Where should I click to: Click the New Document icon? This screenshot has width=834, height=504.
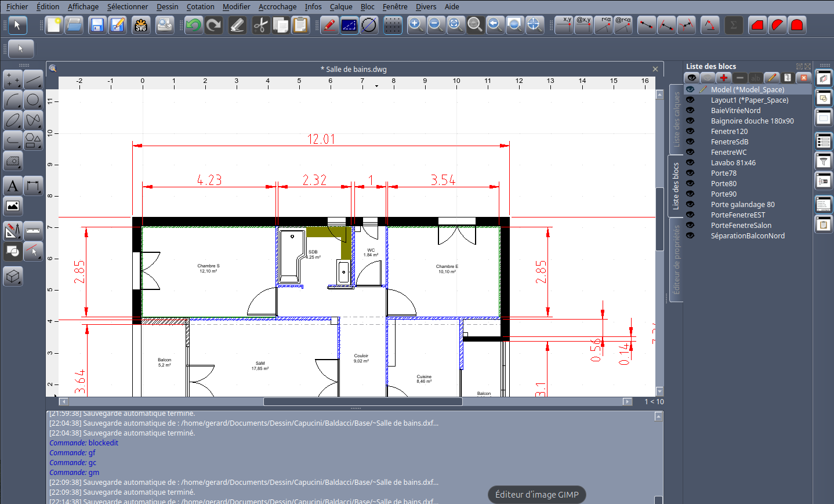point(54,26)
